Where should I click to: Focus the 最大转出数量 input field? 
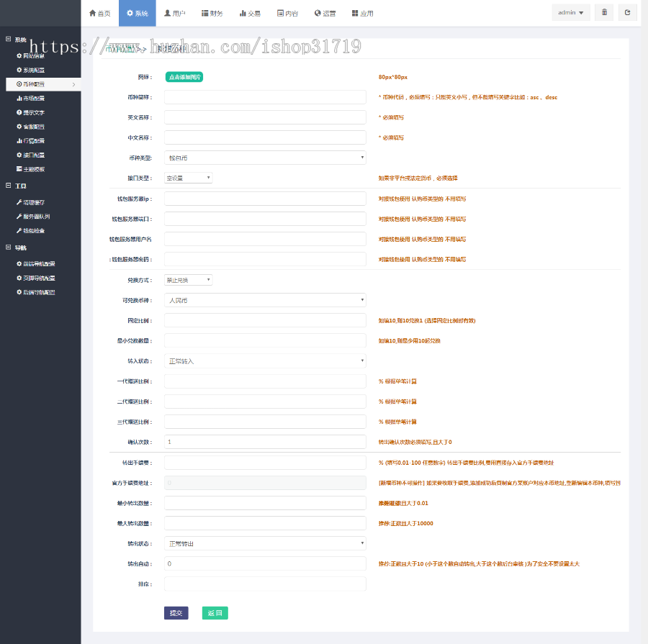tap(265, 523)
